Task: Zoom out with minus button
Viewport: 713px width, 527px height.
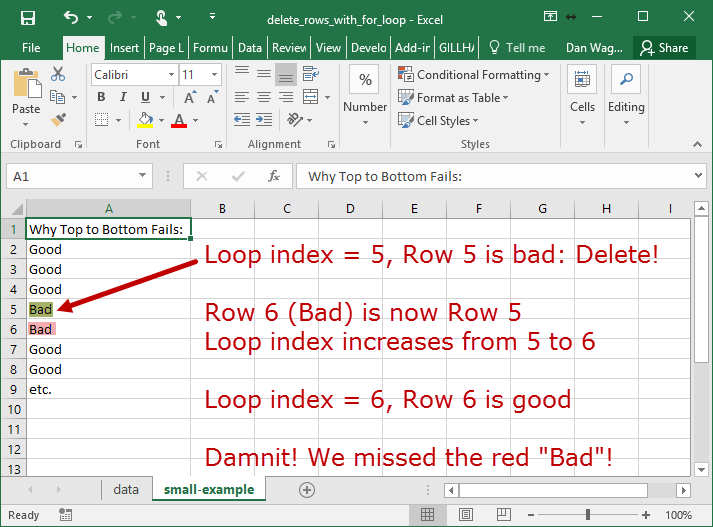Action: click(531, 515)
